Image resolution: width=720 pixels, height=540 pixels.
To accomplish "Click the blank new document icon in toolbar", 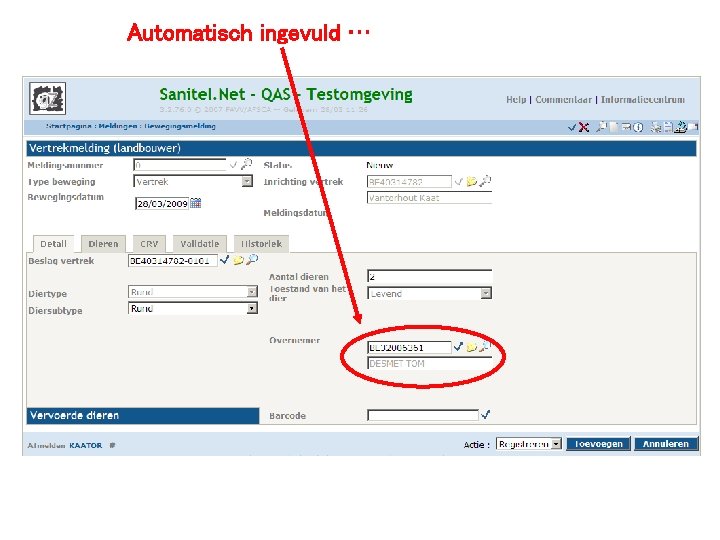I will tap(613, 127).
